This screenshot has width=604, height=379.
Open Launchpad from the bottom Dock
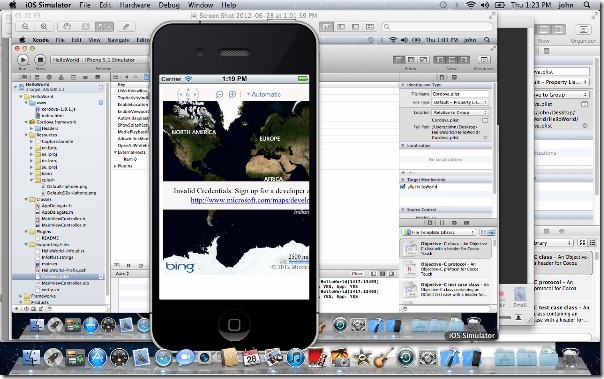[54, 358]
